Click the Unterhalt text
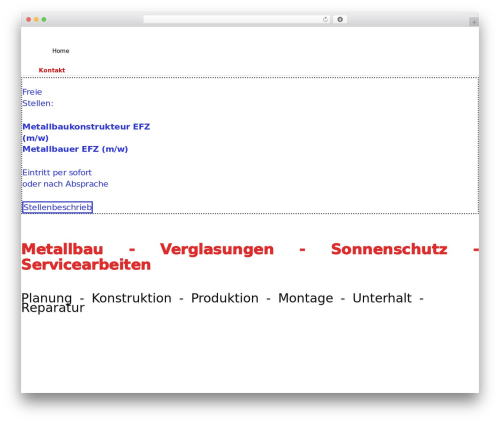This screenshot has width=500, height=423. (382, 298)
